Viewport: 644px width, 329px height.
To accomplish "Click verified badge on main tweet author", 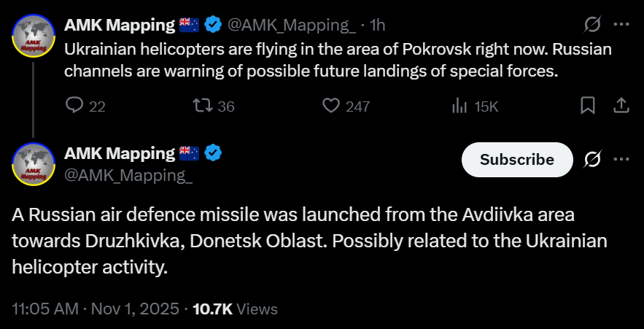I will (213, 154).
